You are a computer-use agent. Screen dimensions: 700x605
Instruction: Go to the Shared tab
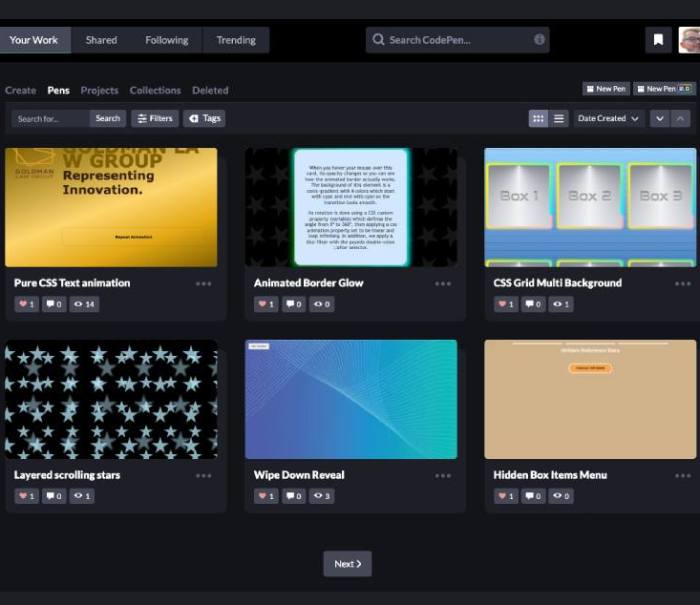pos(101,40)
